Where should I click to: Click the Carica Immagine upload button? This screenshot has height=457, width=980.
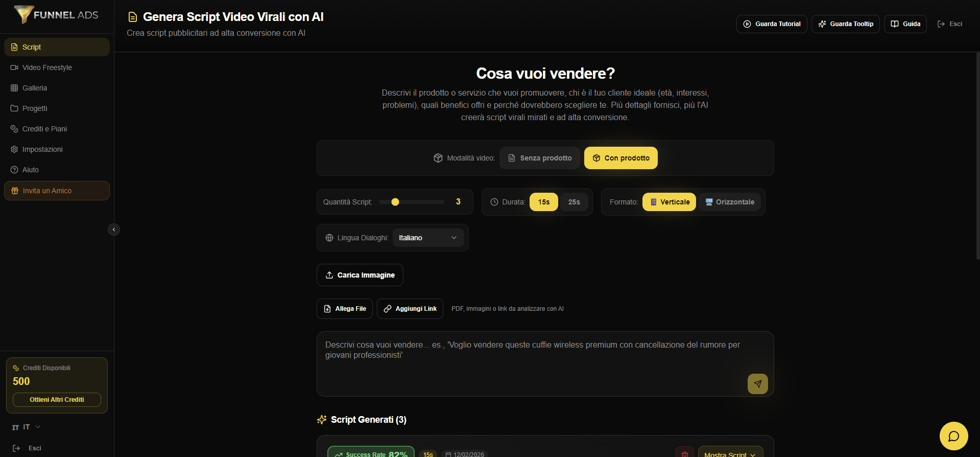pos(360,275)
